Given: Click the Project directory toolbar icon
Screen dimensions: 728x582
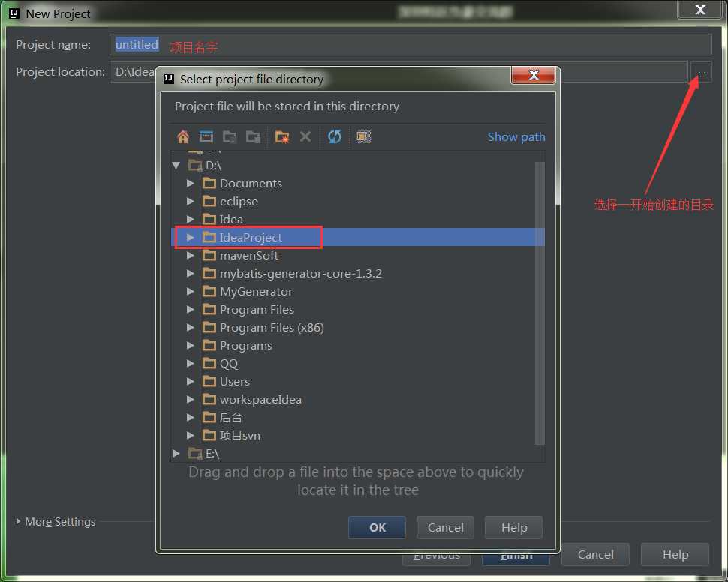Looking at the screenshot, I should (x=230, y=137).
